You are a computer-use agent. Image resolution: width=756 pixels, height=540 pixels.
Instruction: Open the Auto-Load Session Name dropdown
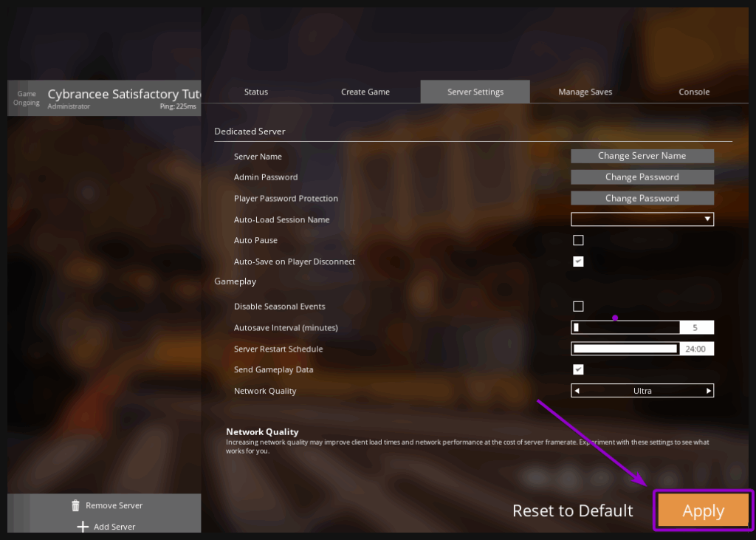click(x=642, y=219)
